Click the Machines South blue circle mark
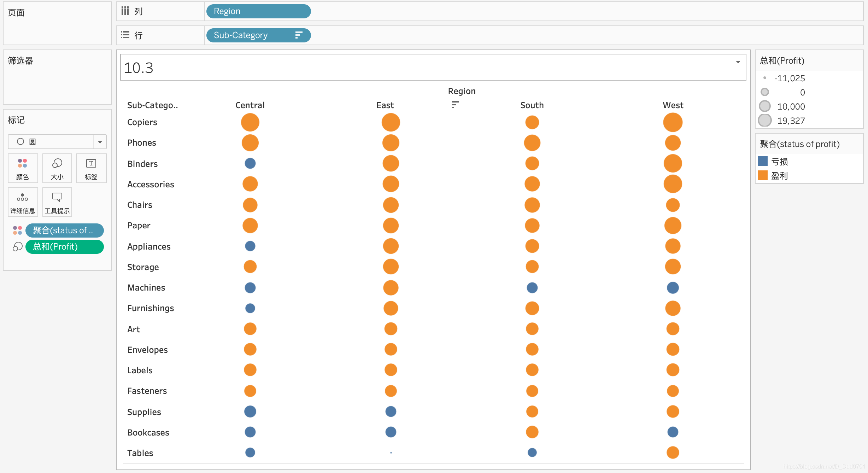 coord(532,288)
